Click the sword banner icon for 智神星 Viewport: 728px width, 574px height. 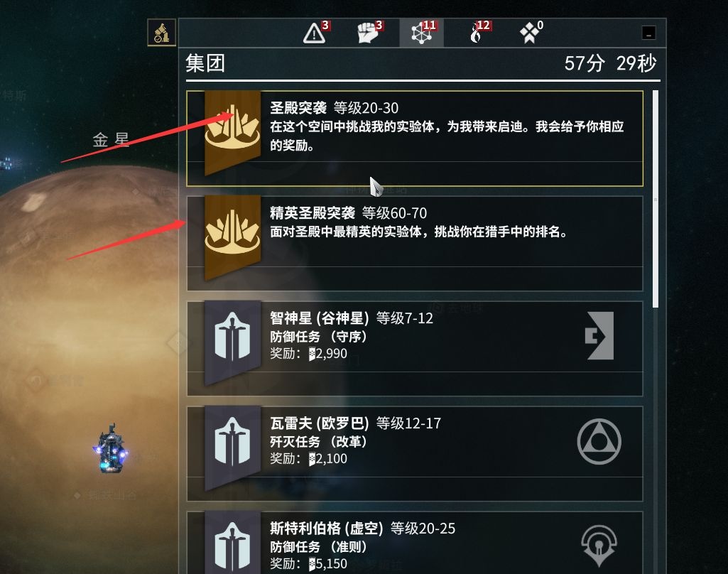click(233, 342)
